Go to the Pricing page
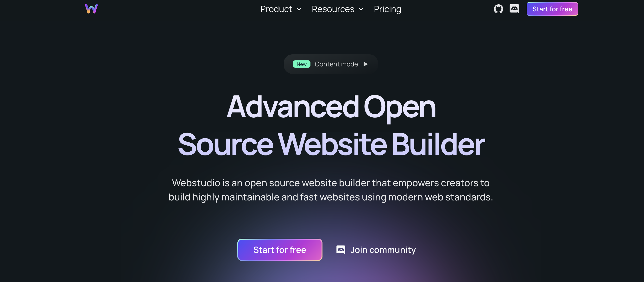This screenshot has height=282, width=644. tap(387, 9)
